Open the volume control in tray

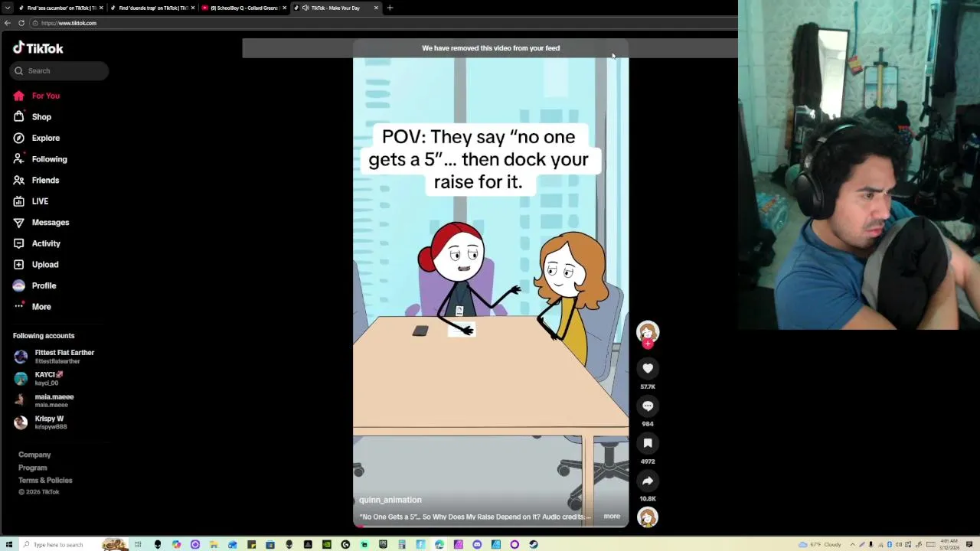tap(899, 544)
